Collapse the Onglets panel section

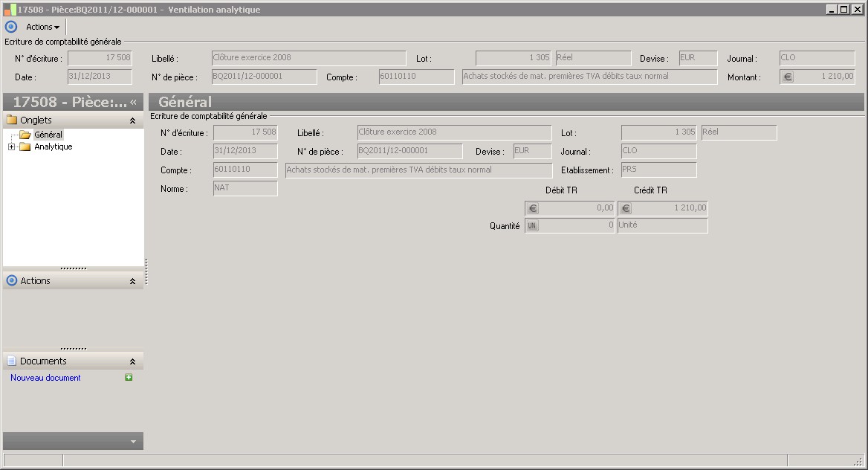(132, 120)
